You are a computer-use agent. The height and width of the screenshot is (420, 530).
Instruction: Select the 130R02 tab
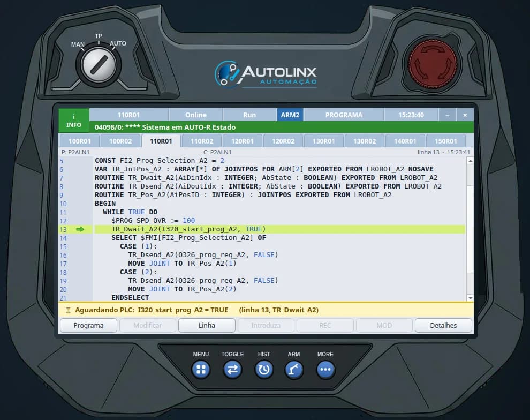point(365,141)
